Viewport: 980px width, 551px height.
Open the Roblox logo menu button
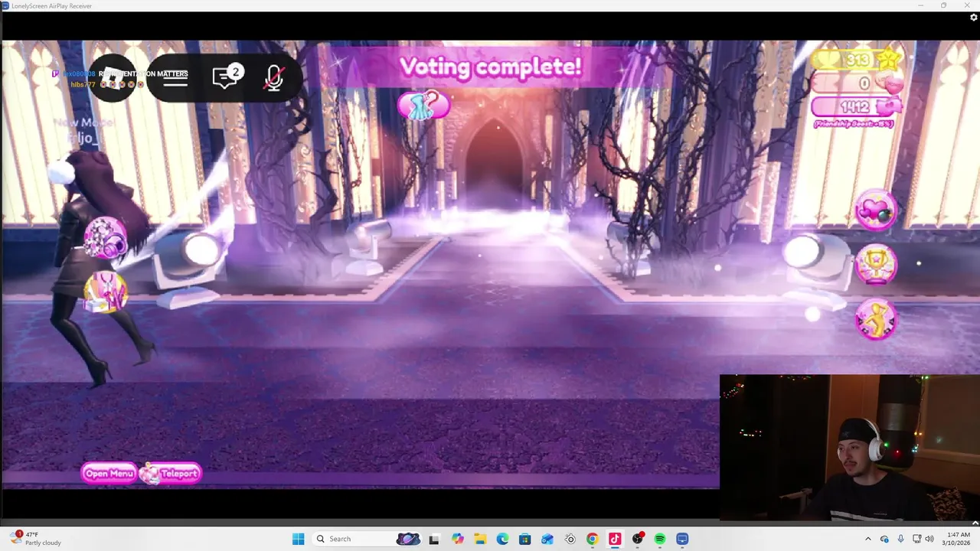[113, 78]
